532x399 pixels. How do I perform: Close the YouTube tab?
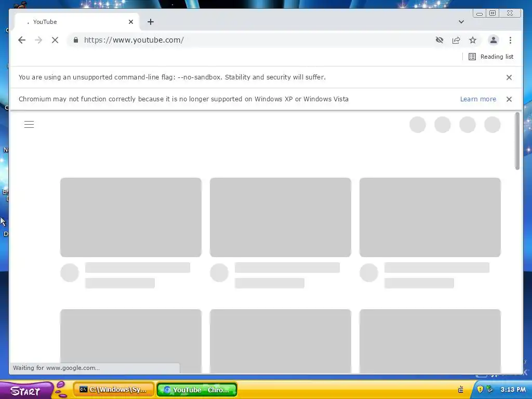click(x=130, y=22)
